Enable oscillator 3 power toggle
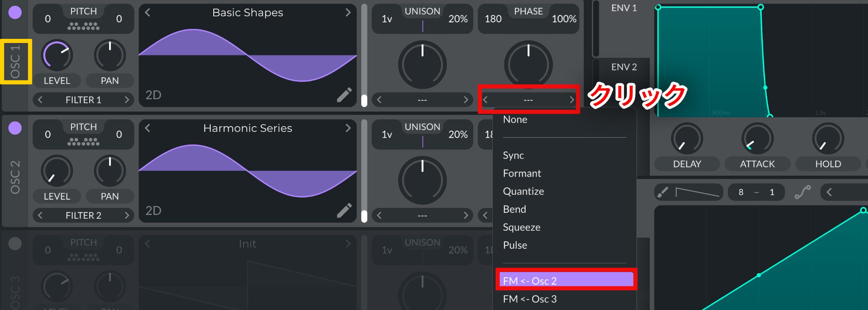The height and width of the screenshot is (310, 868). point(15,244)
